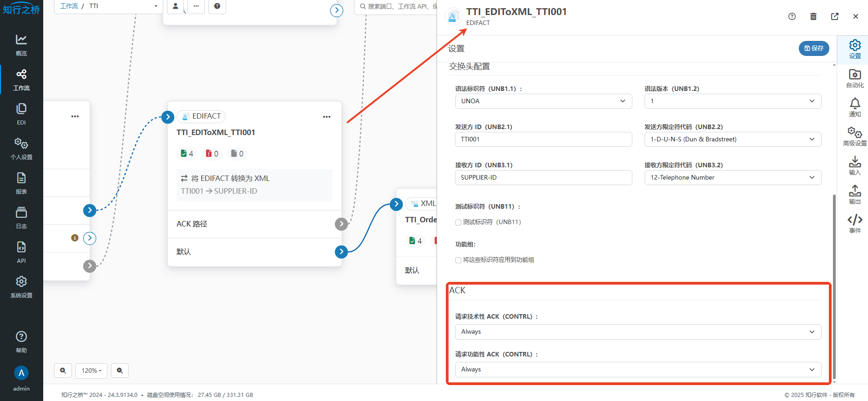Open the 120% zoom level dropdown
Image resolution: width=868 pixels, height=401 pixels.
[x=91, y=371]
